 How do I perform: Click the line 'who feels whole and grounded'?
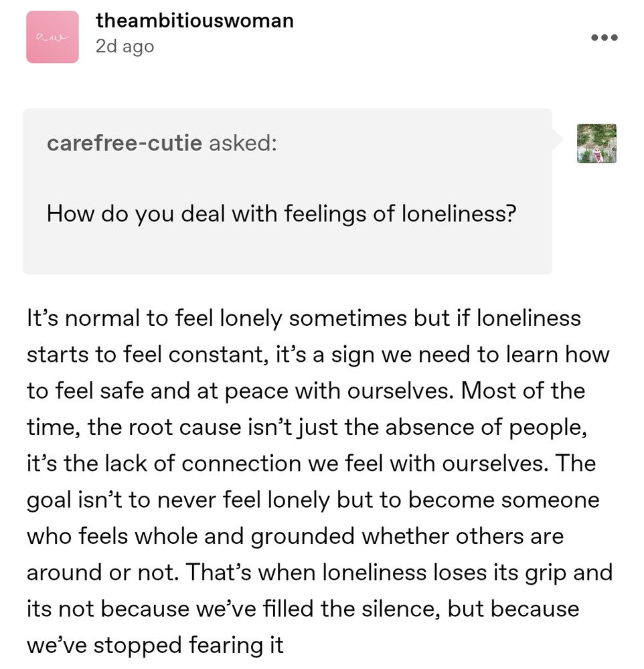pyautogui.click(x=295, y=536)
